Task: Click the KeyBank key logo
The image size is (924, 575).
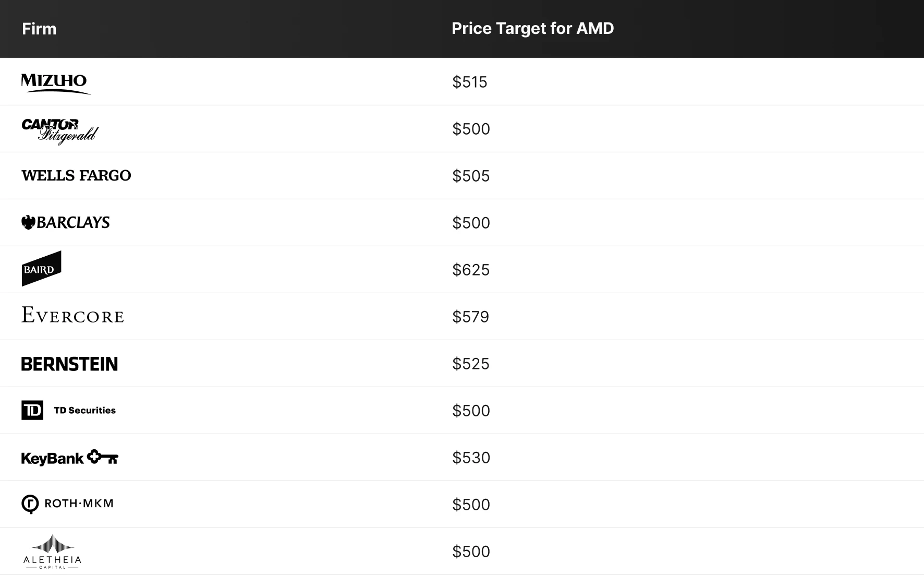Action: (x=70, y=458)
